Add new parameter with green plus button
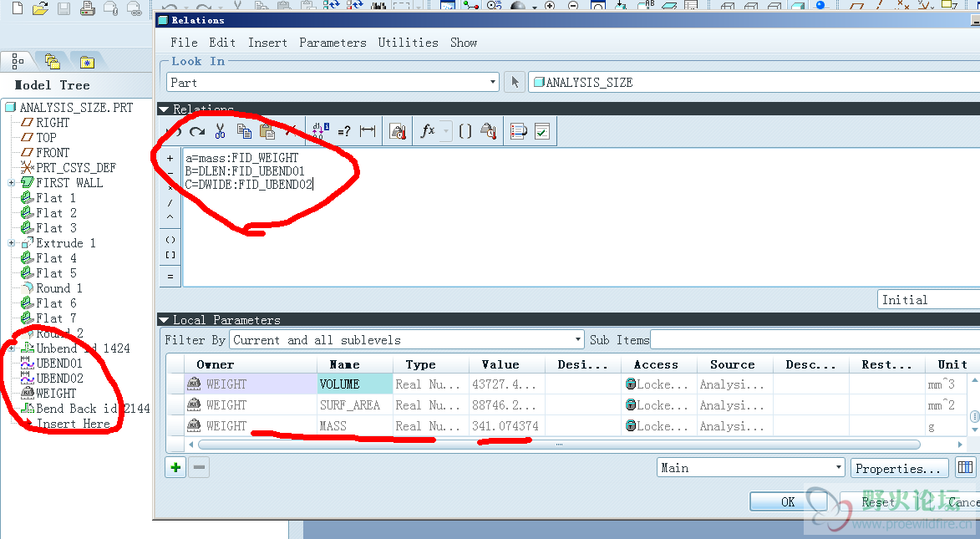The height and width of the screenshot is (539, 980). (x=175, y=467)
